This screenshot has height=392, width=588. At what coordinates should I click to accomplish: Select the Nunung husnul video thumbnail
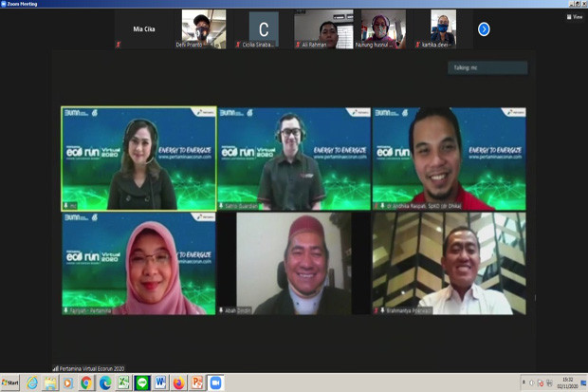[383, 29]
